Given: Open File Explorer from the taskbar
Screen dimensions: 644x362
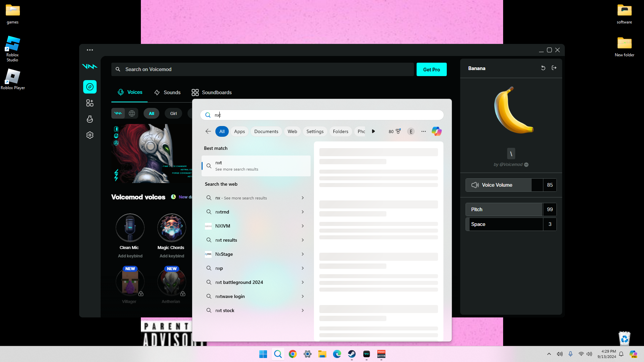Looking at the screenshot, I should pos(322,354).
